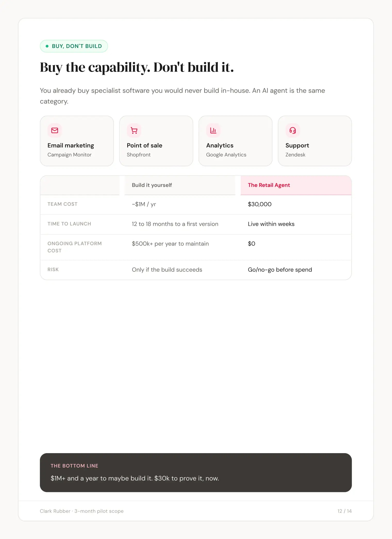
Task: Click the green dot in the badge
Action: (47, 46)
